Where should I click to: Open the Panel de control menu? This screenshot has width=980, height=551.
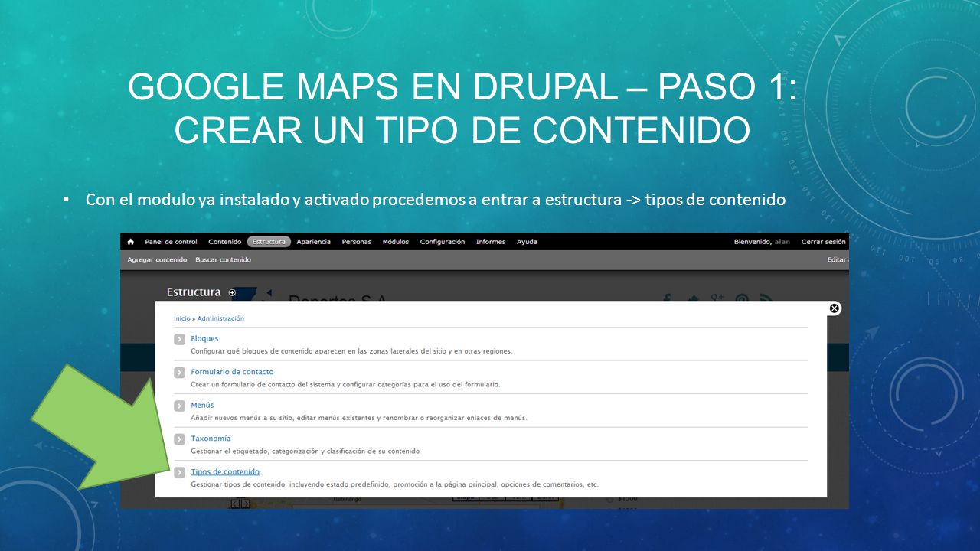tap(171, 242)
